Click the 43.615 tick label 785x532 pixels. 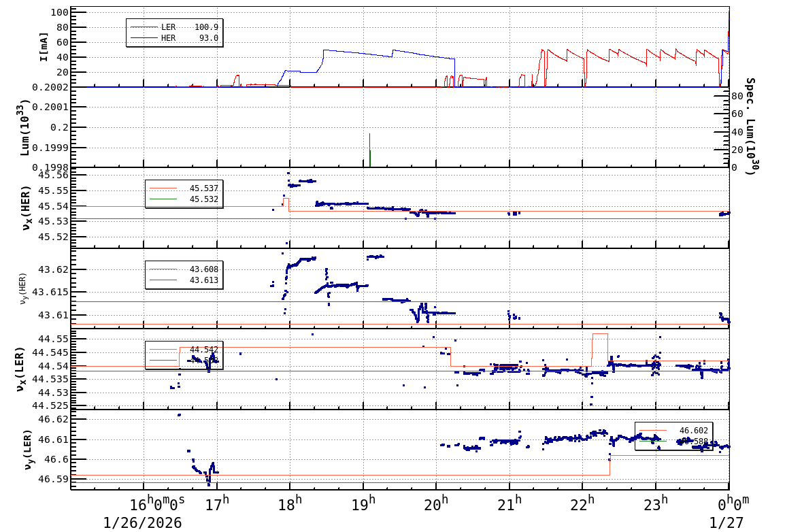tap(50, 293)
